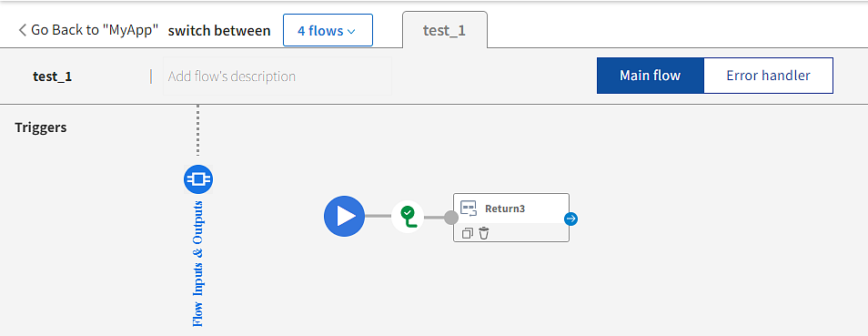868x336 pixels.
Task: Click the vertical Flow Inputs & Outputs label
Action: click(x=197, y=263)
